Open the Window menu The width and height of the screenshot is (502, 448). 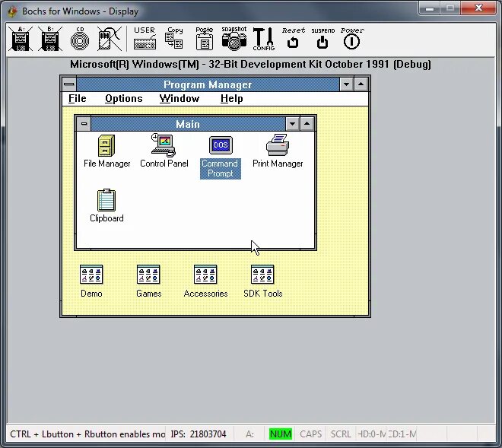click(180, 98)
